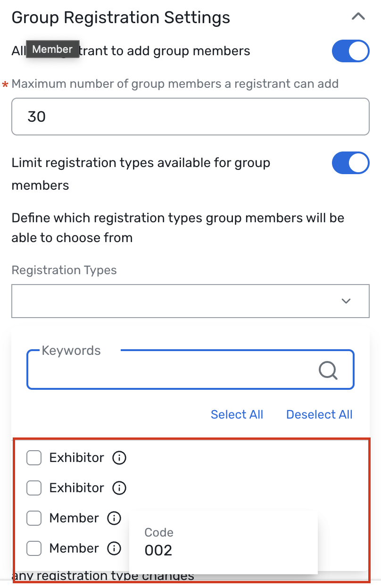Click the Registration Types dropdown arrow
The height and width of the screenshot is (588, 381).
(346, 301)
